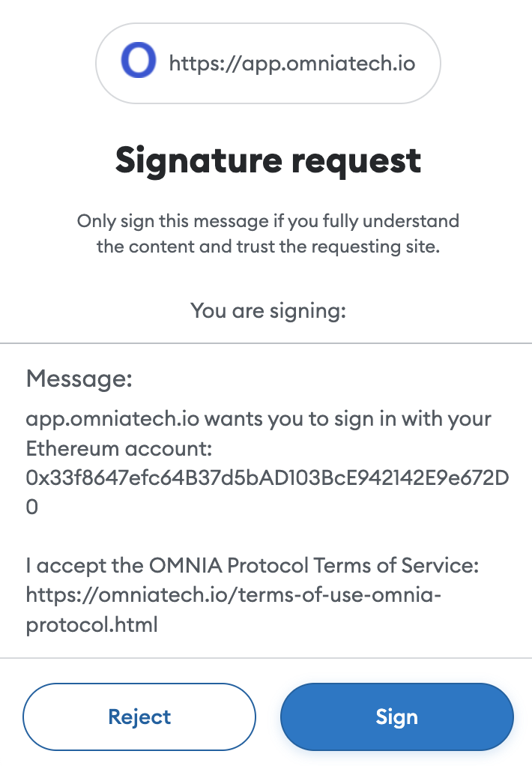The height and width of the screenshot is (766, 532).
Task: Click the "wants you to sign in" message line
Action: [259, 419]
